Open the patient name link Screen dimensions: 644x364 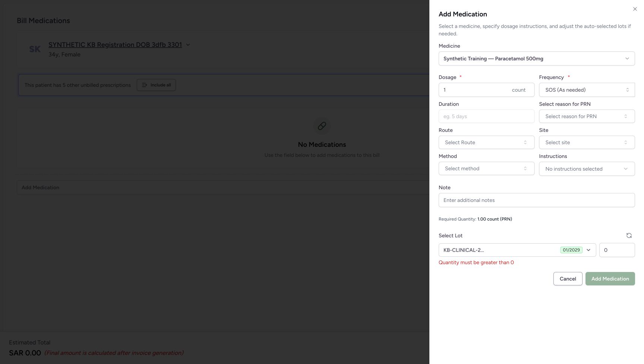[x=115, y=45]
